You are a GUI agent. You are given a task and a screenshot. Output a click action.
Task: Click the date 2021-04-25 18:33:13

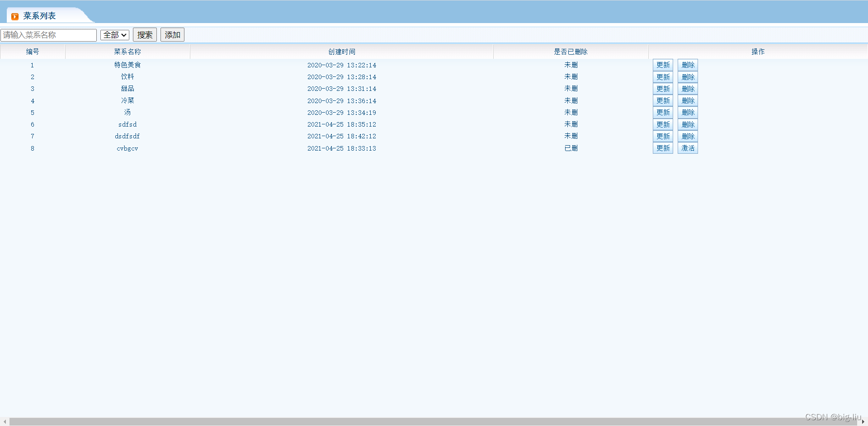click(342, 148)
